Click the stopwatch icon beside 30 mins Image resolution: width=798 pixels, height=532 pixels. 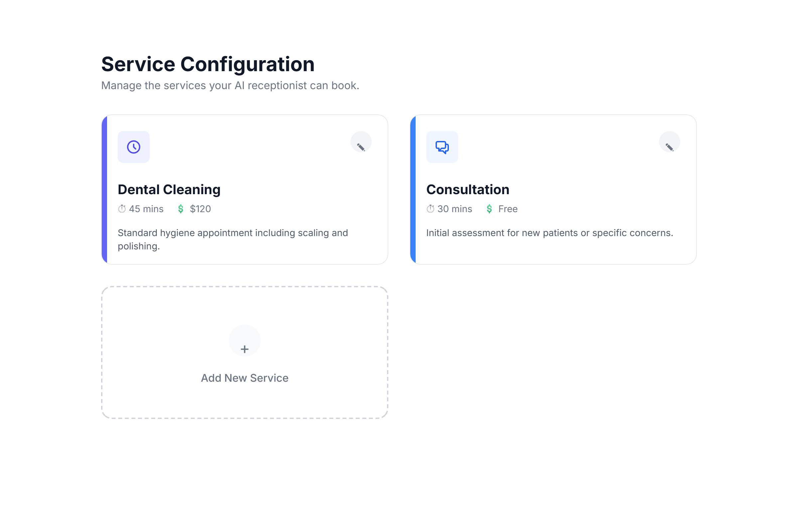click(x=430, y=209)
